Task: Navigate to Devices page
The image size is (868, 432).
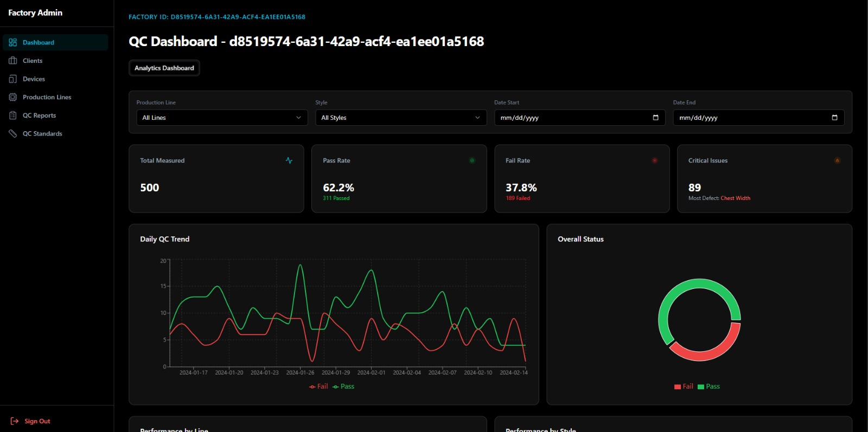Action: pos(55,79)
